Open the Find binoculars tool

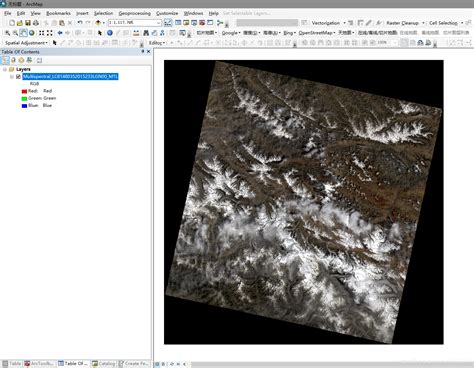click(x=146, y=33)
